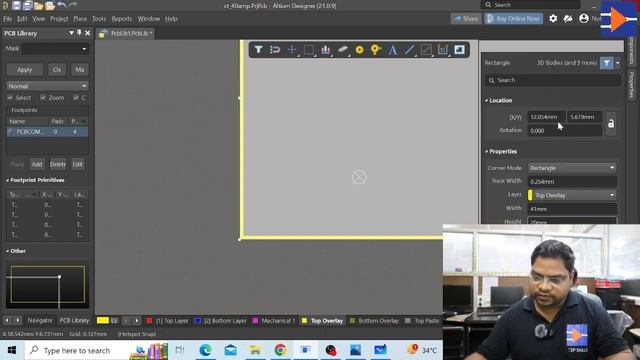Click the cloud connection status icon
This screenshot has height=360, width=640.
(x=568, y=18)
